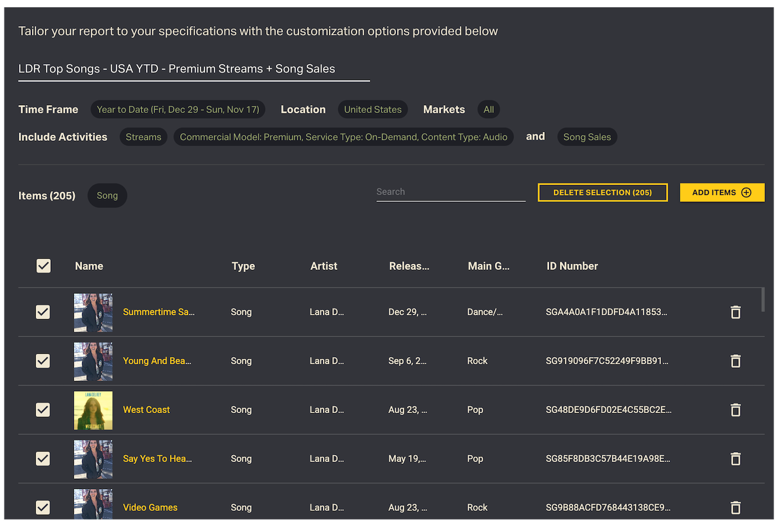Open the Year to Date time frame selector

[x=178, y=110]
